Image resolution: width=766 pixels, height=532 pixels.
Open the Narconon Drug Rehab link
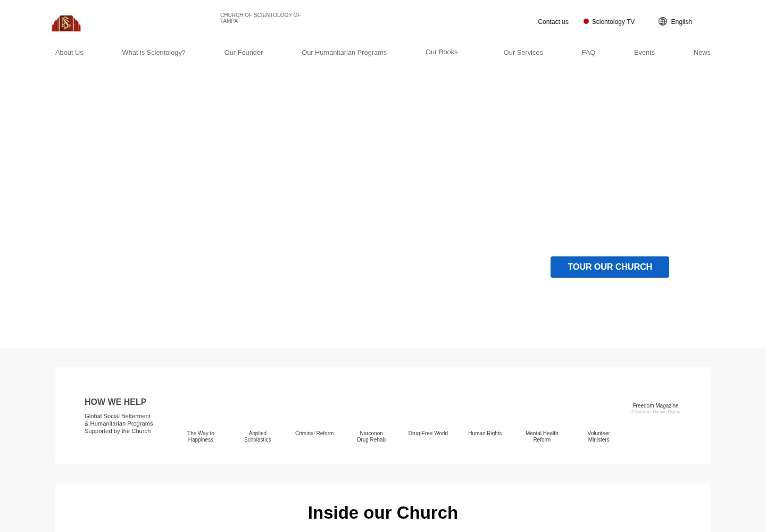click(x=371, y=437)
